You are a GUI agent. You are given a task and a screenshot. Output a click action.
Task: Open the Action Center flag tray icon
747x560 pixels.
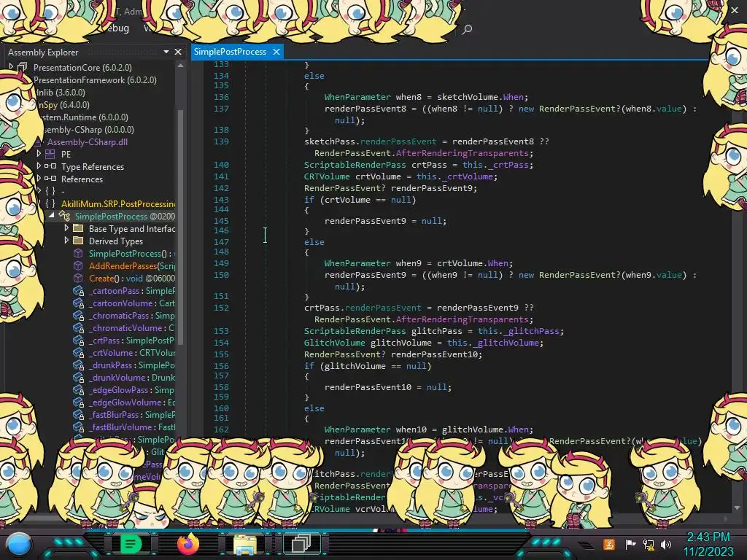[x=630, y=544]
